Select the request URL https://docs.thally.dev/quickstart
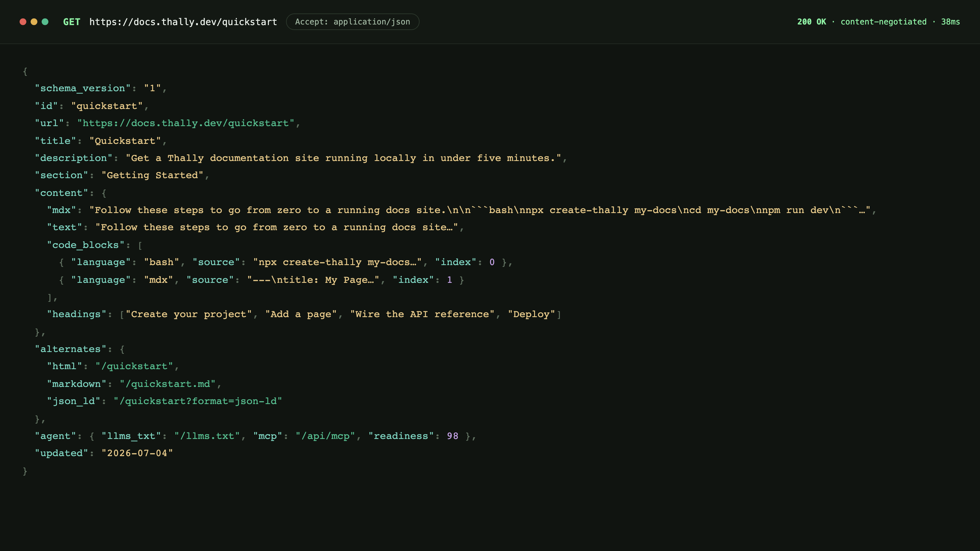This screenshot has width=980, height=551. pos(183,22)
